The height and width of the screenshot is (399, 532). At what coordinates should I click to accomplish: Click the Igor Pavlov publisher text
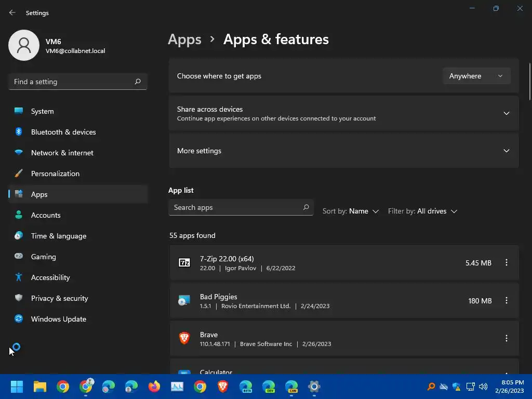tap(241, 268)
